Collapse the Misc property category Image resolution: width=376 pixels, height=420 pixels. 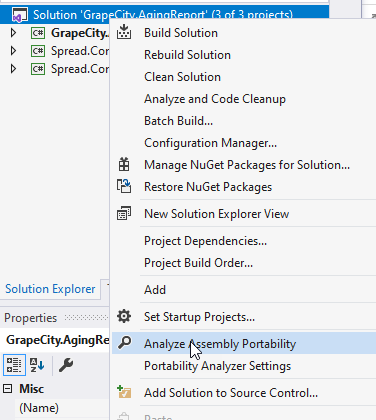(x=8, y=388)
